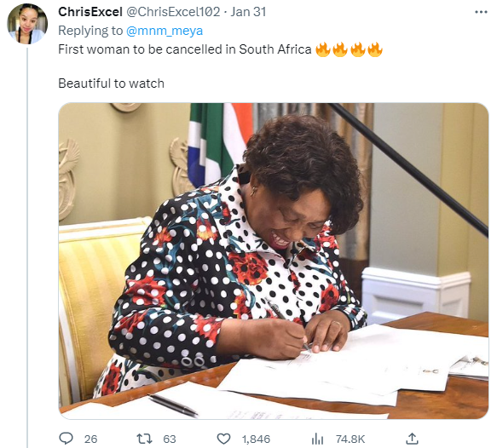Click the share upload icon

[x=412, y=439]
